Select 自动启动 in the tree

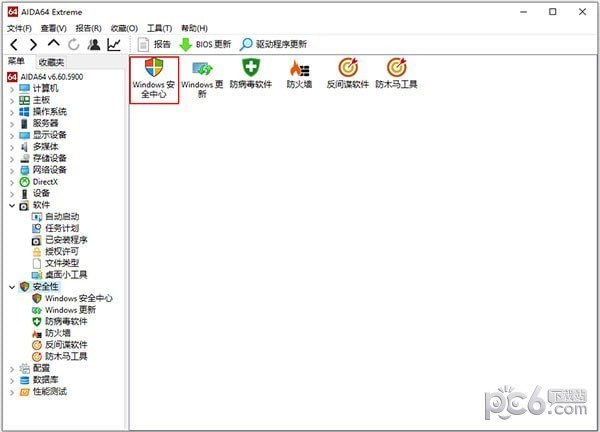click(x=55, y=217)
